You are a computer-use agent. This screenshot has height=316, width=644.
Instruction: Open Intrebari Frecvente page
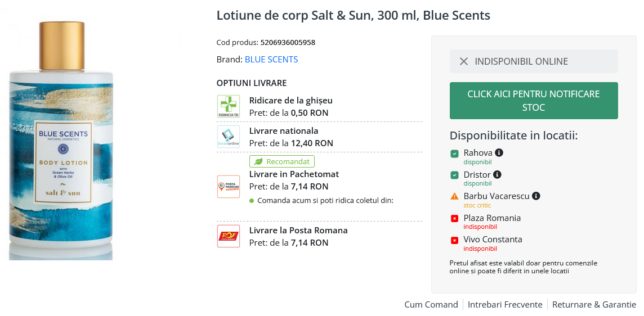pyautogui.click(x=505, y=305)
